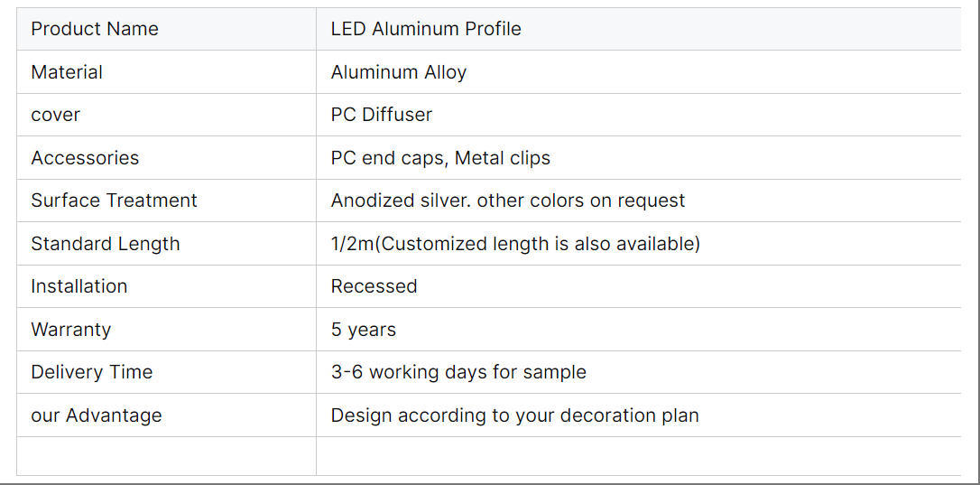Click the Delivery Time label
980x485 pixels.
click(x=91, y=372)
